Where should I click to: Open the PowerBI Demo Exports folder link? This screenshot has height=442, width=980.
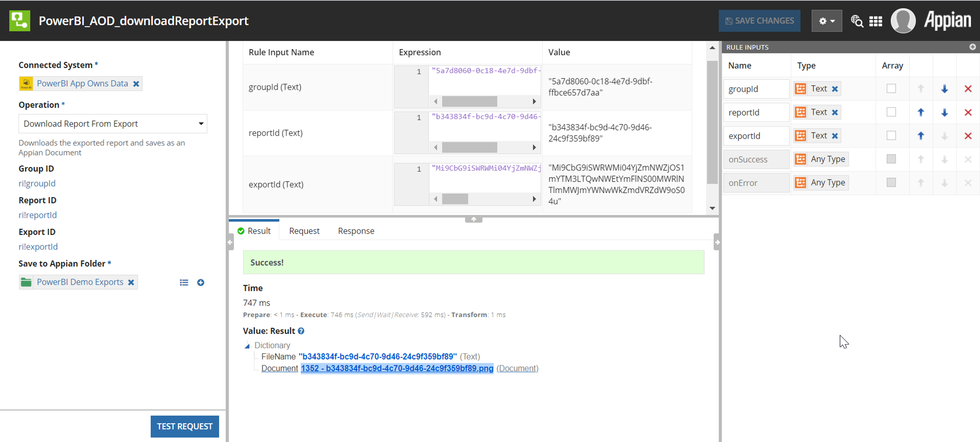point(80,282)
